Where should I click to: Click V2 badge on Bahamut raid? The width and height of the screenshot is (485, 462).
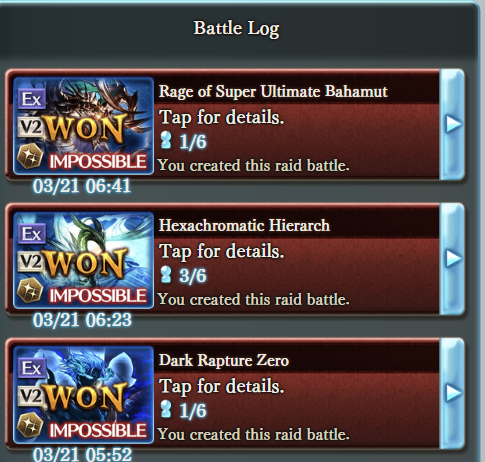tap(31, 127)
